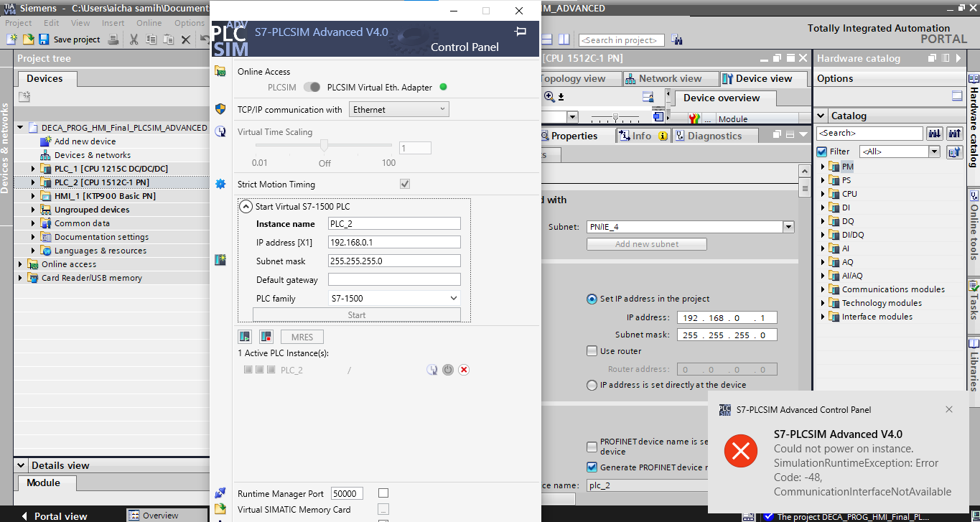Toggle the Strict Motion Timing checkbox
The width and height of the screenshot is (980, 522).
405,185
